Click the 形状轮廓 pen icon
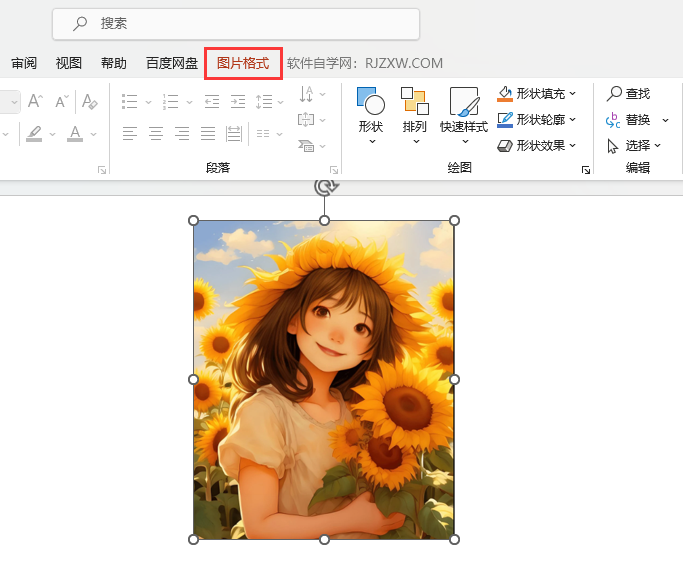The image size is (683, 571). 505,120
